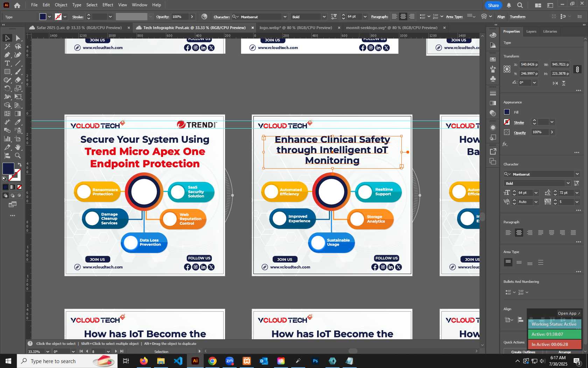
Task: Select the Type tool
Action: click(7, 63)
